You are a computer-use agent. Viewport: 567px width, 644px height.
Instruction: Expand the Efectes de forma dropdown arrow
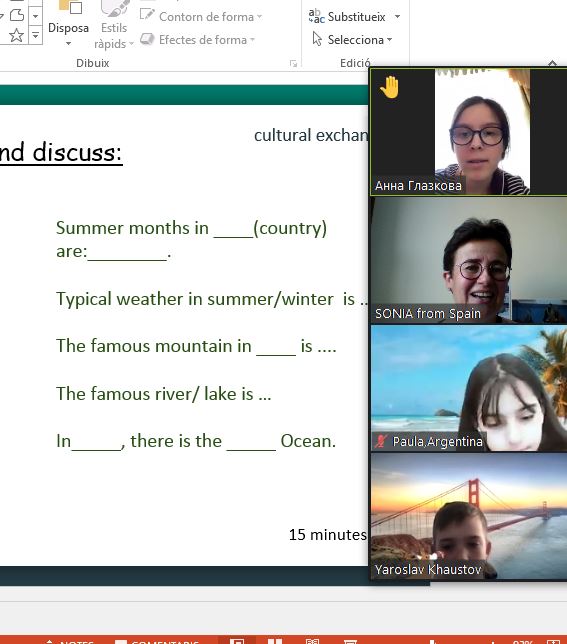coord(253,40)
